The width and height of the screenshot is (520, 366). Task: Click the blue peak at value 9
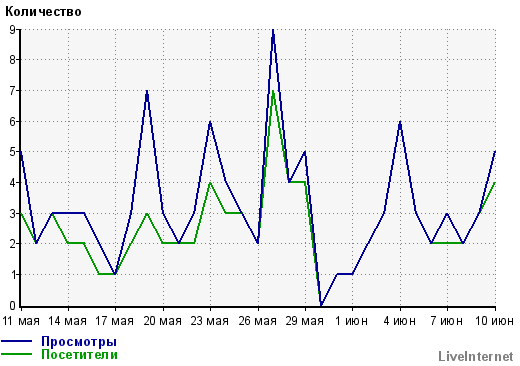point(273,32)
